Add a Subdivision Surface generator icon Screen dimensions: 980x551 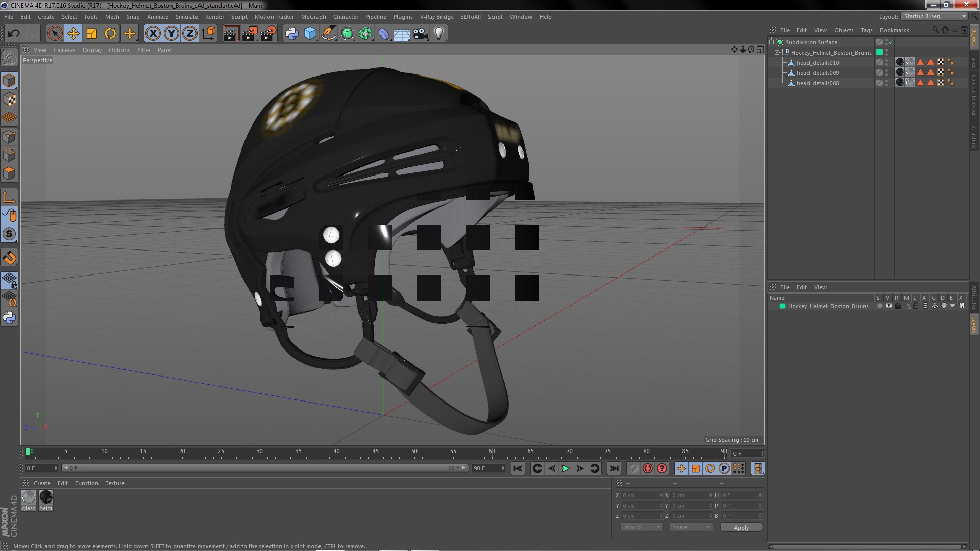point(347,34)
